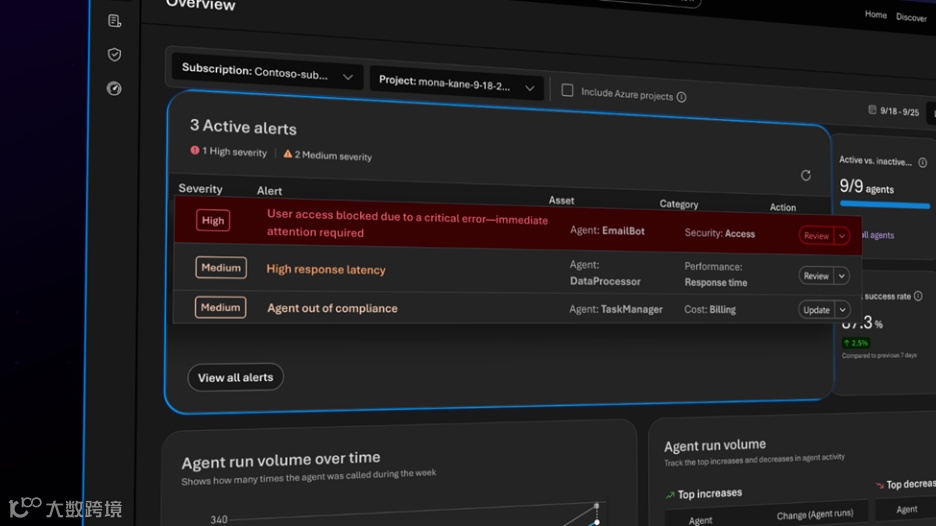Open High response latency alert text
Viewport: 936px width, 526px height.
[x=326, y=269]
